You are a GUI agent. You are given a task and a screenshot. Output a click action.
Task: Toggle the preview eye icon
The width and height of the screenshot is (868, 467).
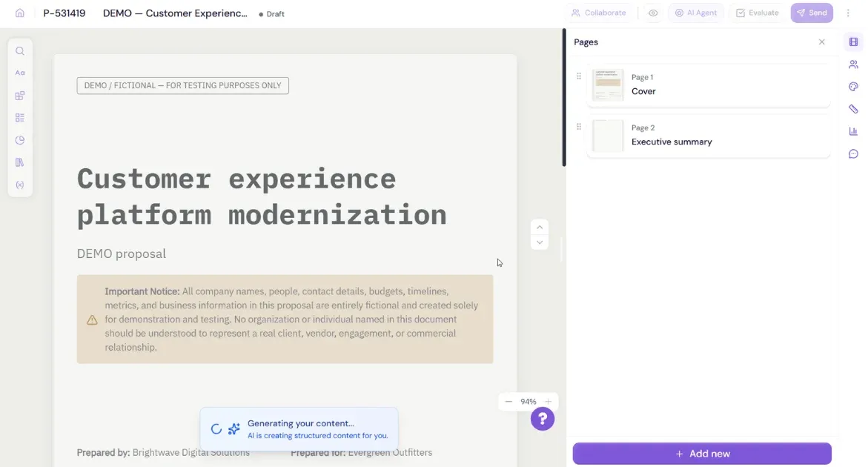[653, 13]
